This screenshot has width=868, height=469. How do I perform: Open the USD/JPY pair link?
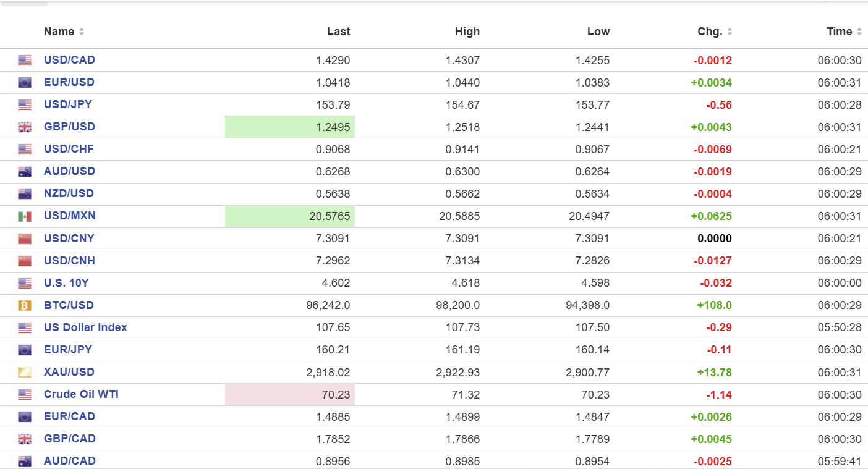point(68,104)
